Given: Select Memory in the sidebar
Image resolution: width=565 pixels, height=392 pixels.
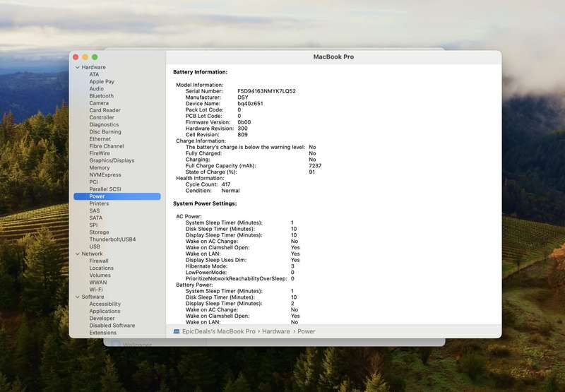Looking at the screenshot, I should pos(99,168).
